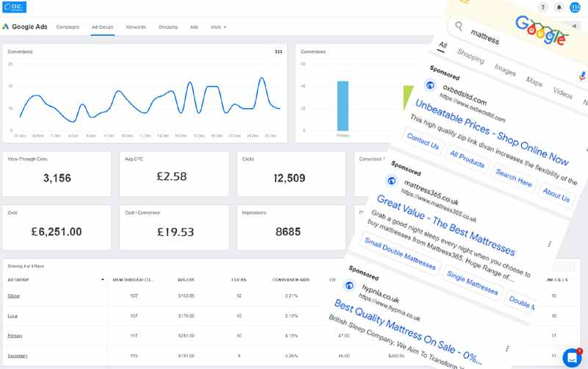Open the notifications bell icon
The height and width of the screenshot is (369, 588).
click(x=559, y=7)
